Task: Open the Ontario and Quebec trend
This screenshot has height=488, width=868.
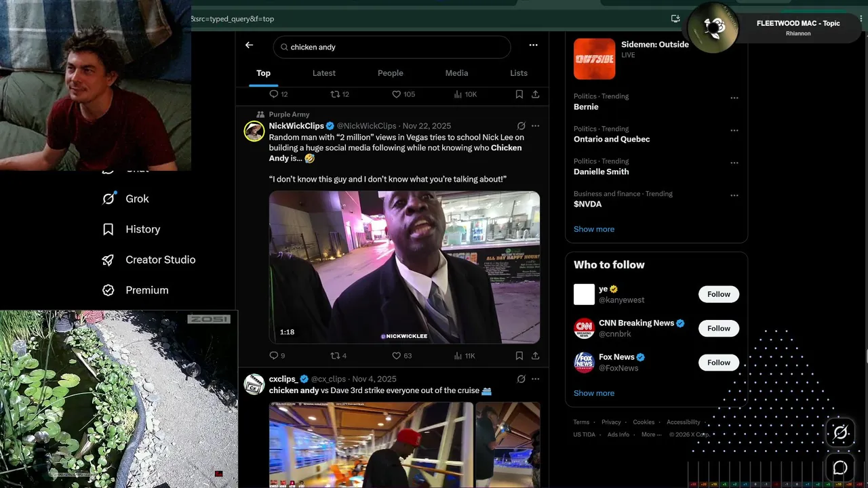Action: [612, 140]
